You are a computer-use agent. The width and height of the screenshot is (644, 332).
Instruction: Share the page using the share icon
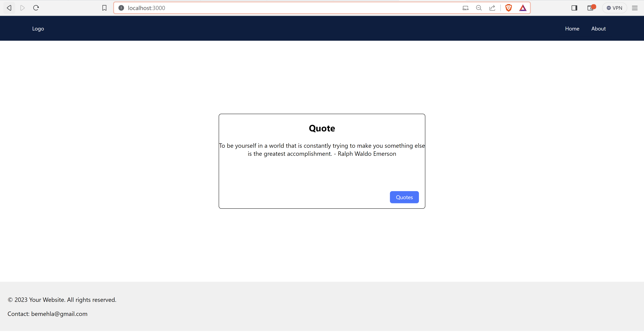pos(492,8)
